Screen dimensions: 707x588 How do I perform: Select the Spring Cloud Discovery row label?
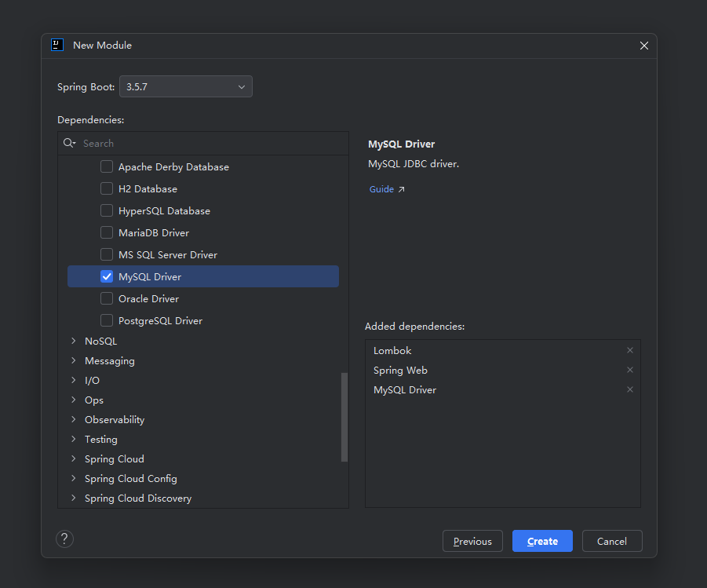[x=138, y=499]
